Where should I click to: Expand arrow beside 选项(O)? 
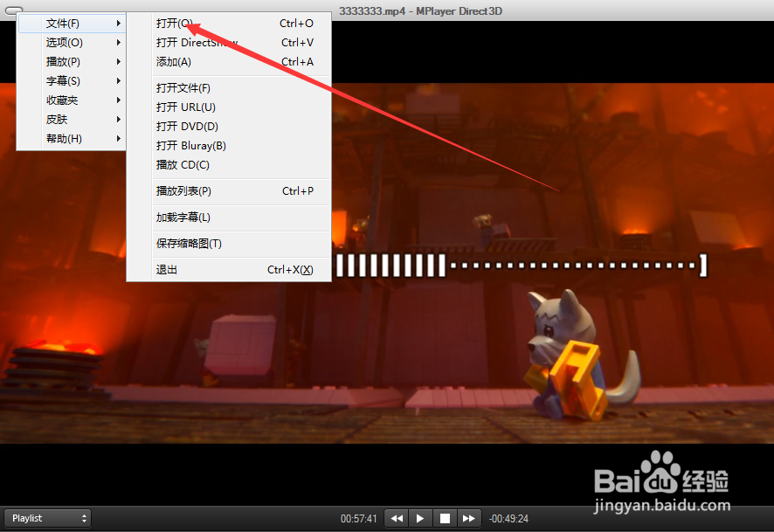click(x=119, y=43)
